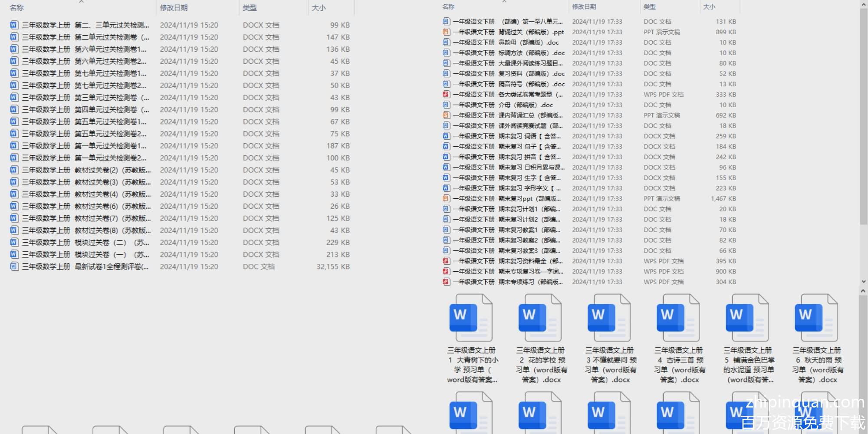This screenshot has height=434, width=868.
Task: Select file name 三年级数学上册 模块过关卷（一）
Action: click(x=85, y=254)
